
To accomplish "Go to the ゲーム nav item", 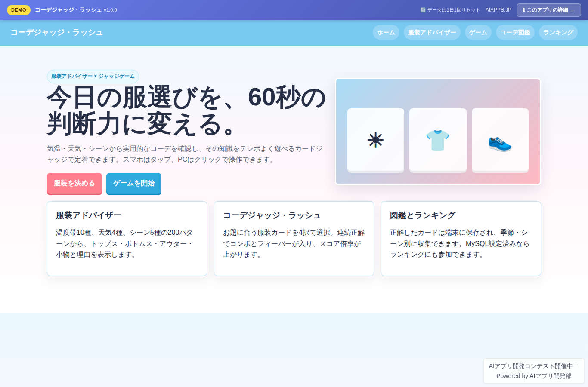I will (x=478, y=32).
